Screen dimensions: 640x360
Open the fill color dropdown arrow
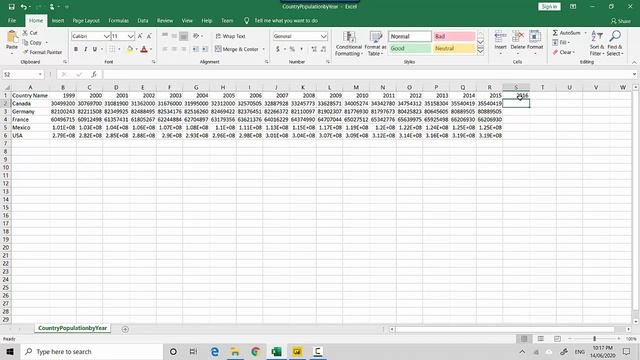tap(136, 49)
